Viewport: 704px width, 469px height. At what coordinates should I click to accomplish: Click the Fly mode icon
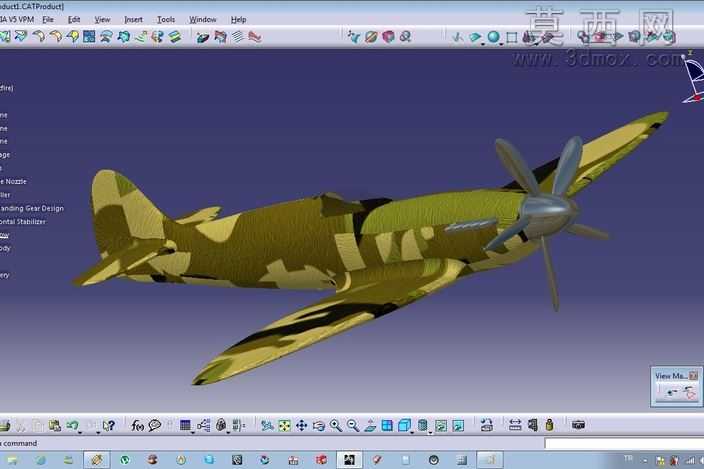(x=267, y=425)
